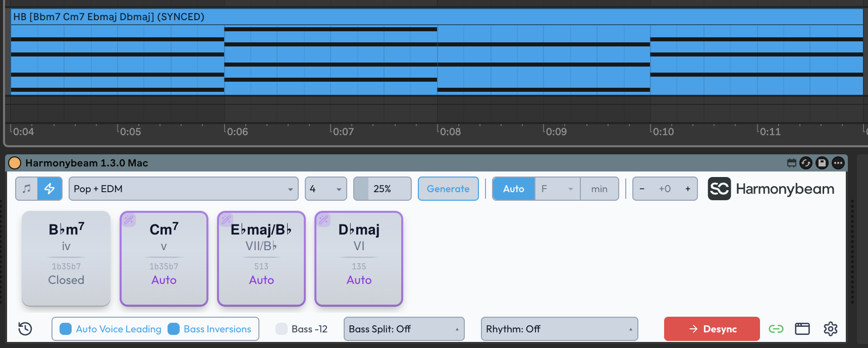Click the magic wand icon on E♭maj/B♭ card

(226, 219)
